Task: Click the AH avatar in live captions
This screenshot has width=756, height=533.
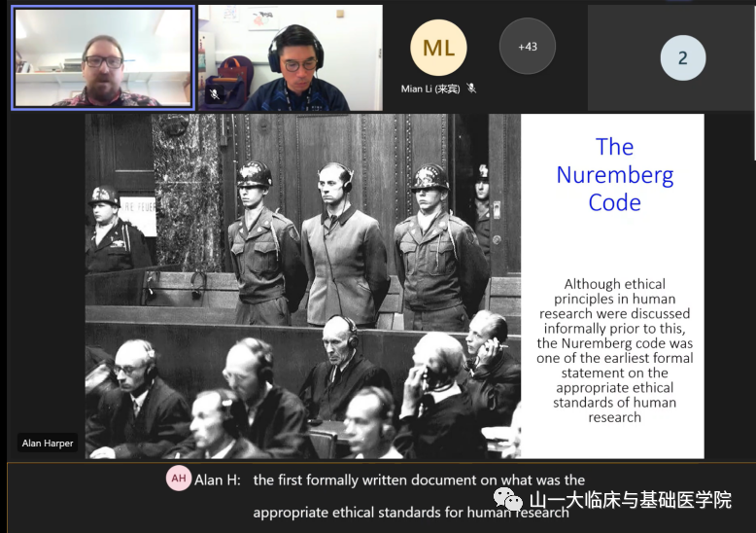Action: point(178,480)
